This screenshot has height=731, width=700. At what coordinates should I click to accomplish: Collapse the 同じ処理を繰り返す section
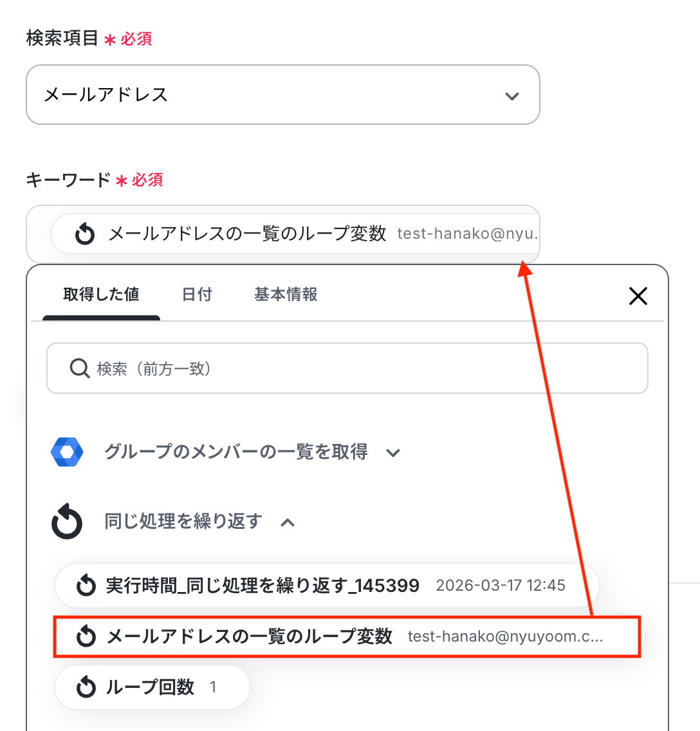tap(183, 521)
